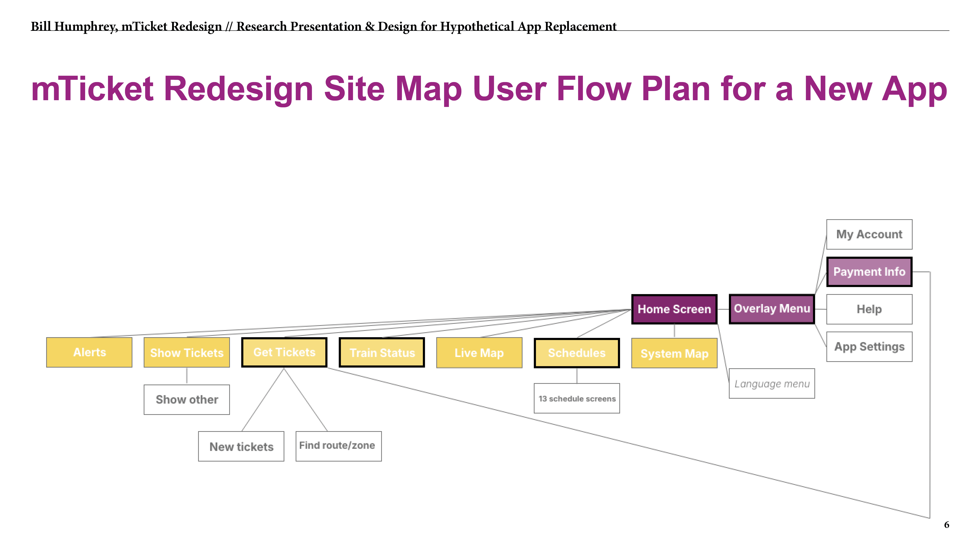Click the Home Screen node
980x551 pixels.
[674, 309]
